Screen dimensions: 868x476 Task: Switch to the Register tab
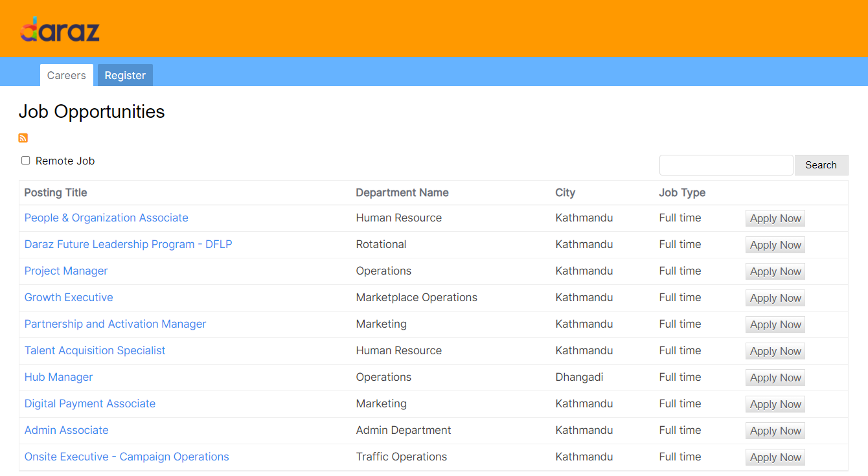pyautogui.click(x=124, y=75)
